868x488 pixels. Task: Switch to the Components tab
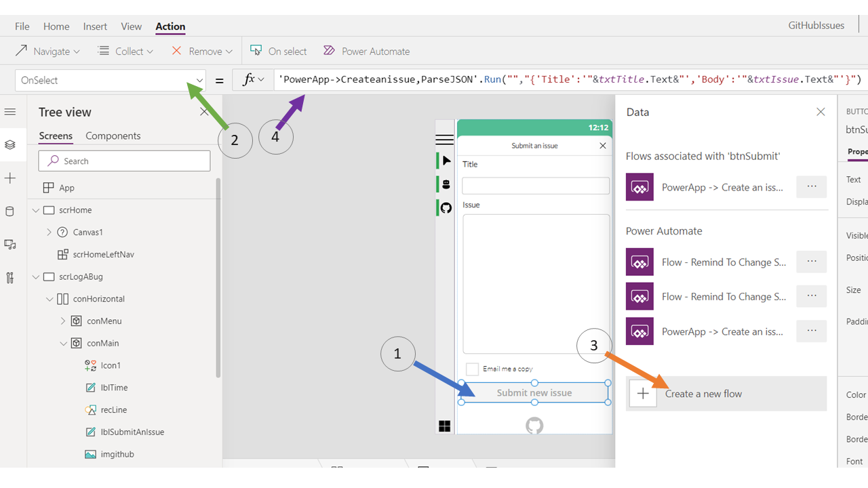click(x=113, y=136)
